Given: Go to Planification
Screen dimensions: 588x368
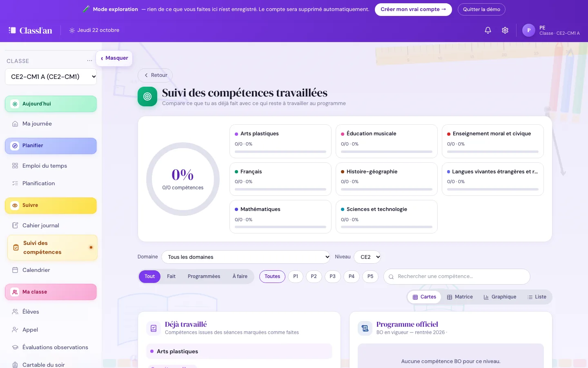Looking at the screenshot, I should (x=51, y=183).
